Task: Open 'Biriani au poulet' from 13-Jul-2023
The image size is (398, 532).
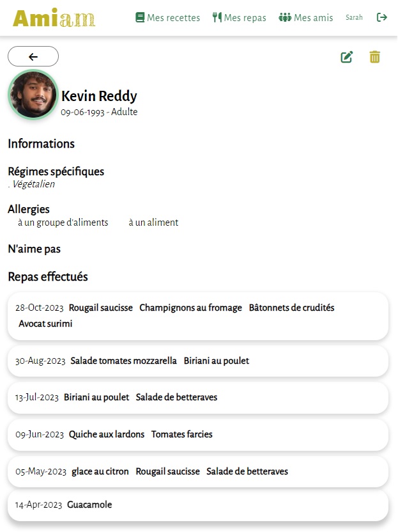Action: click(96, 397)
